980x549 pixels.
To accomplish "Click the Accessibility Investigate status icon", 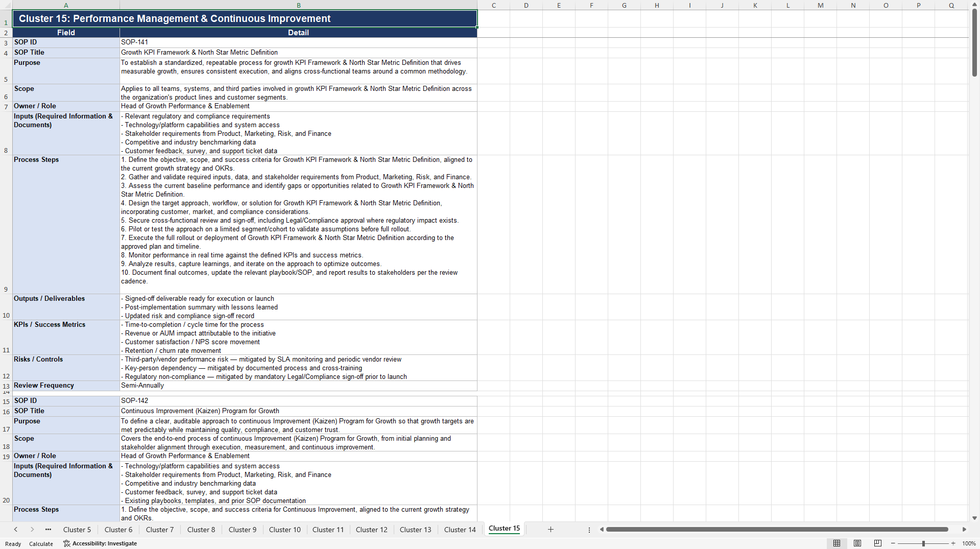I will [66, 543].
